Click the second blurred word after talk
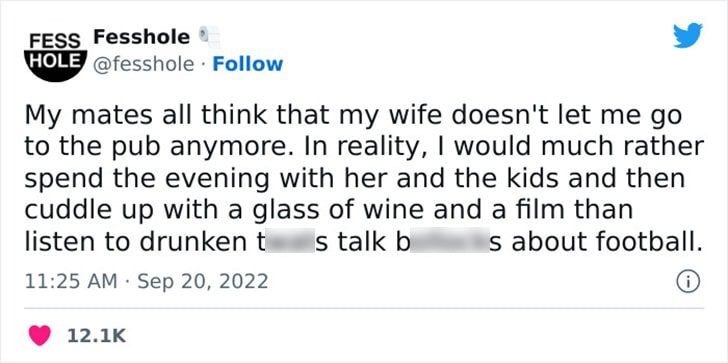This screenshot has width=728, height=363. point(447,241)
